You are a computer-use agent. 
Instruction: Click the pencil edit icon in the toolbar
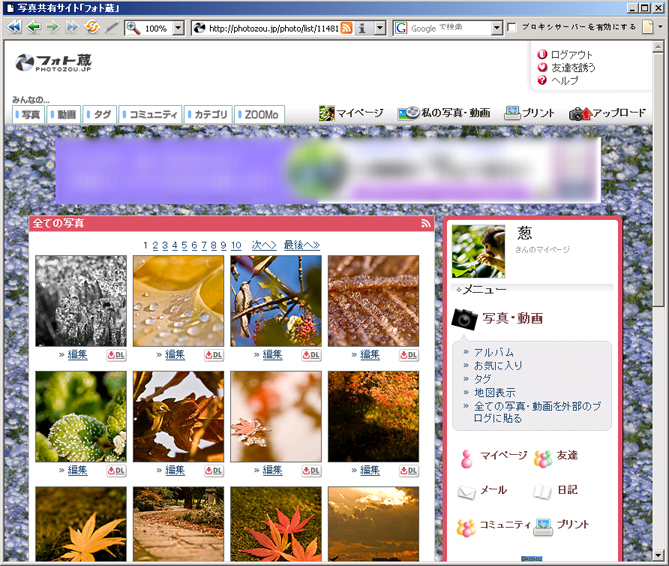[111, 28]
